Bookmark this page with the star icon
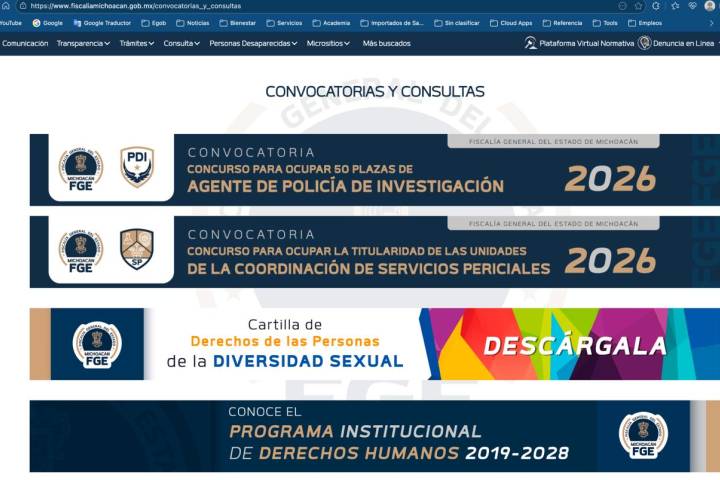Image resolution: width=720 pixels, height=480 pixels. (638, 6)
